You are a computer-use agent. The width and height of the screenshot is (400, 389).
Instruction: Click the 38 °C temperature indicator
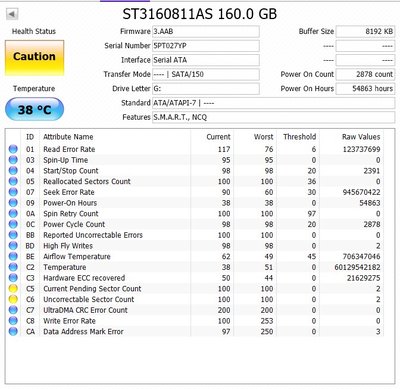34,109
